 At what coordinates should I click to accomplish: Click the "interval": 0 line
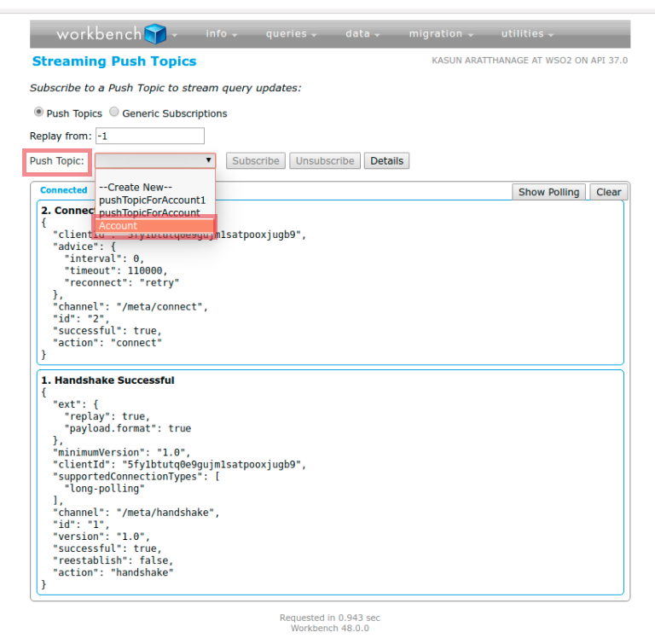104,258
